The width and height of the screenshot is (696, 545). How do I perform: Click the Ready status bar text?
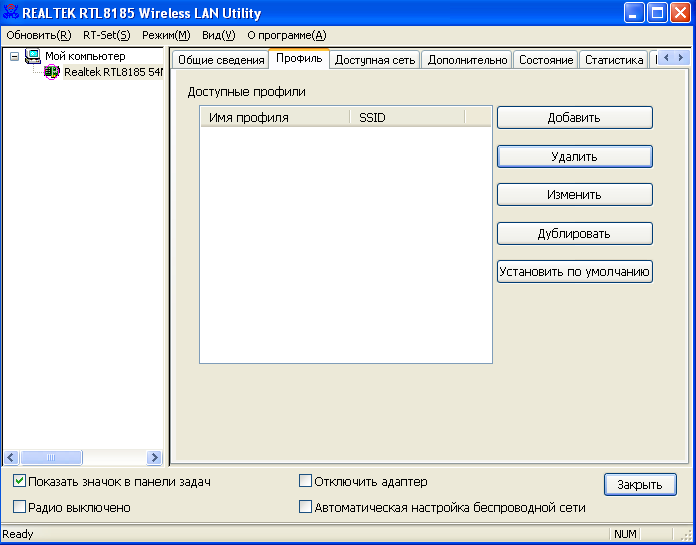click(x=18, y=534)
